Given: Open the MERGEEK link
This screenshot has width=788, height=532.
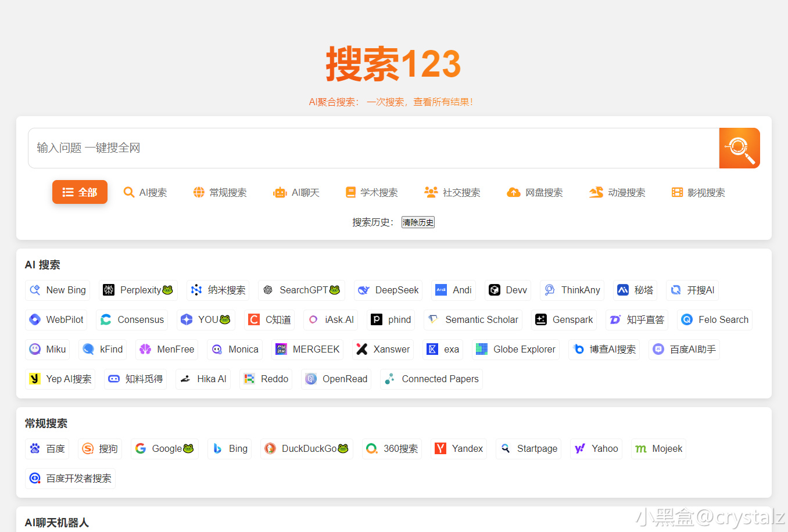Looking at the screenshot, I should click(307, 349).
